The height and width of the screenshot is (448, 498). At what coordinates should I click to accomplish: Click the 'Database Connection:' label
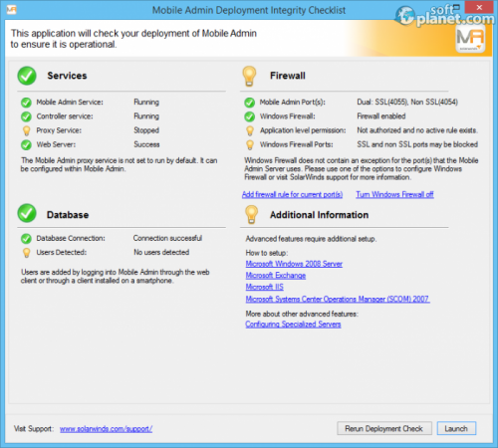tap(71, 238)
